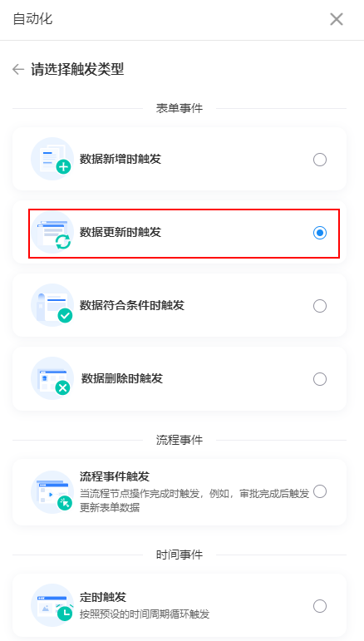This screenshot has height=641, width=364.
Task: Close the 自动化 panel with X
Action: coord(337,19)
